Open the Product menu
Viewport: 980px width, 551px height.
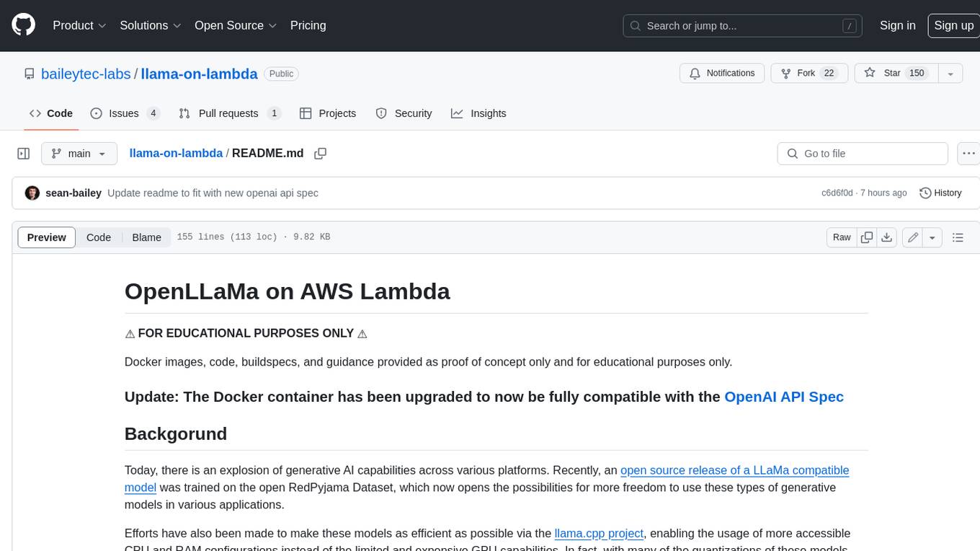point(79,25)
